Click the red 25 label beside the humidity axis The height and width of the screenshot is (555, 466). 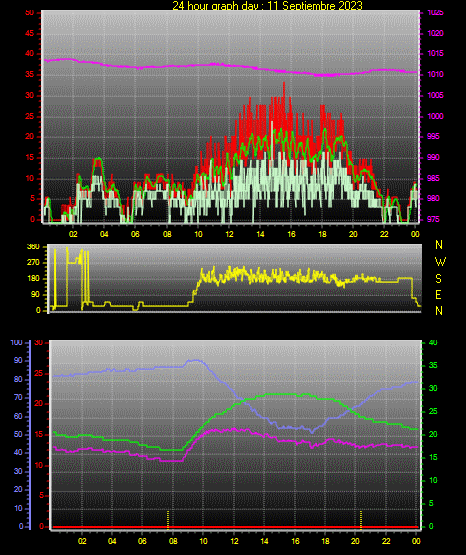[x=39, y=373]
